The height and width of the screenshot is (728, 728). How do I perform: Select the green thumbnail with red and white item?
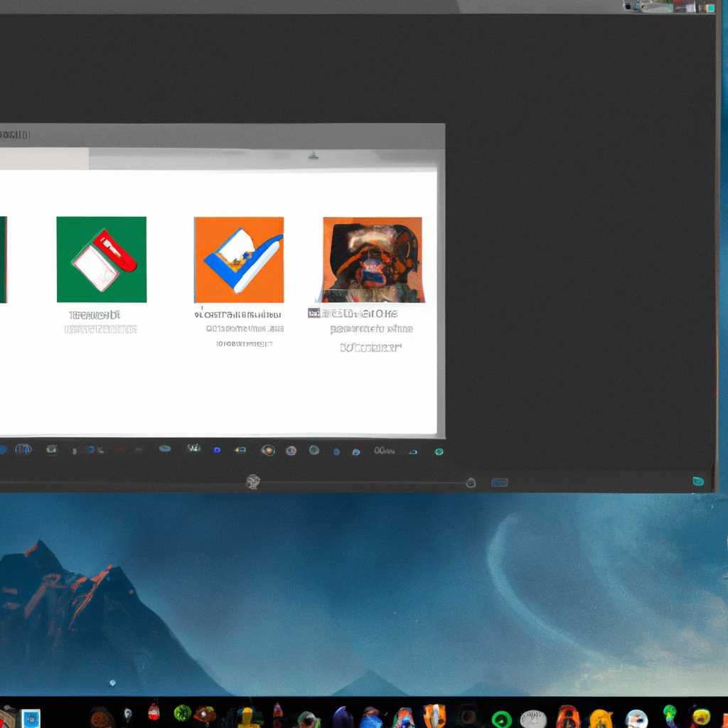(101, 259)
